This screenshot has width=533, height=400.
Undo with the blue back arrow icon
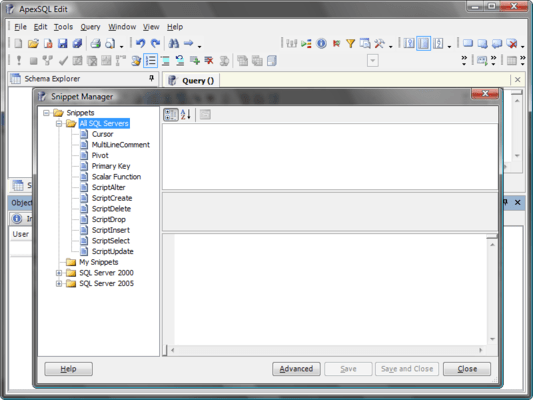[x=140, y=43]
